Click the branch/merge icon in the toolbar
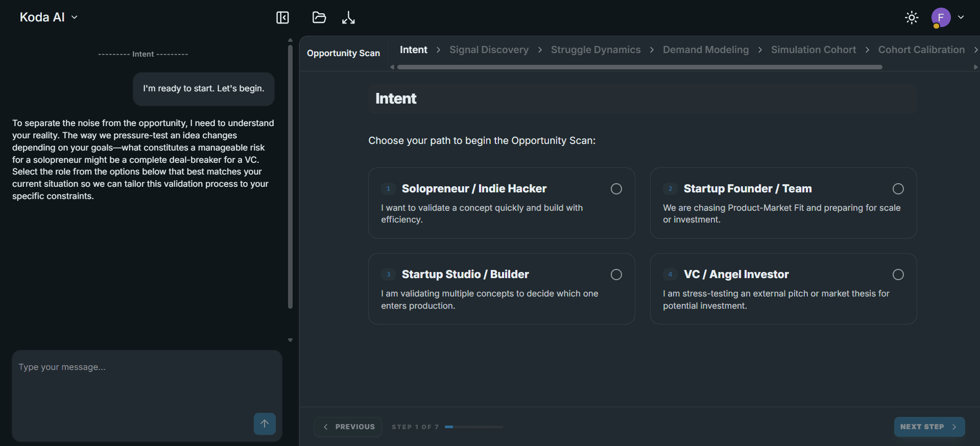The height and width of the screenshot is (446, 980). pyautogui.click(x=348, y=18)
